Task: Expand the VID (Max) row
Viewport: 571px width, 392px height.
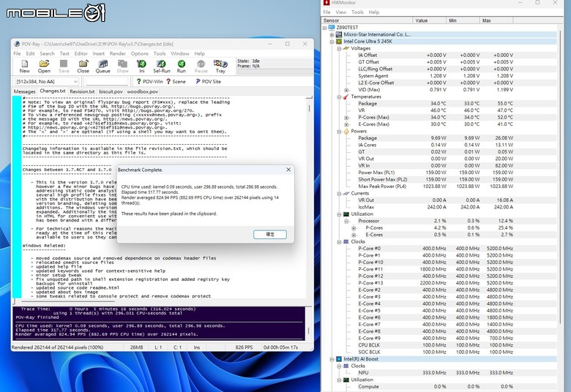Action: [x=346, y=90]
